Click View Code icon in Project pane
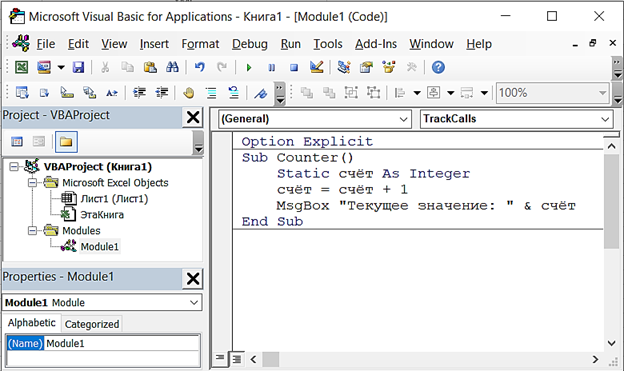 click(17, 142)
